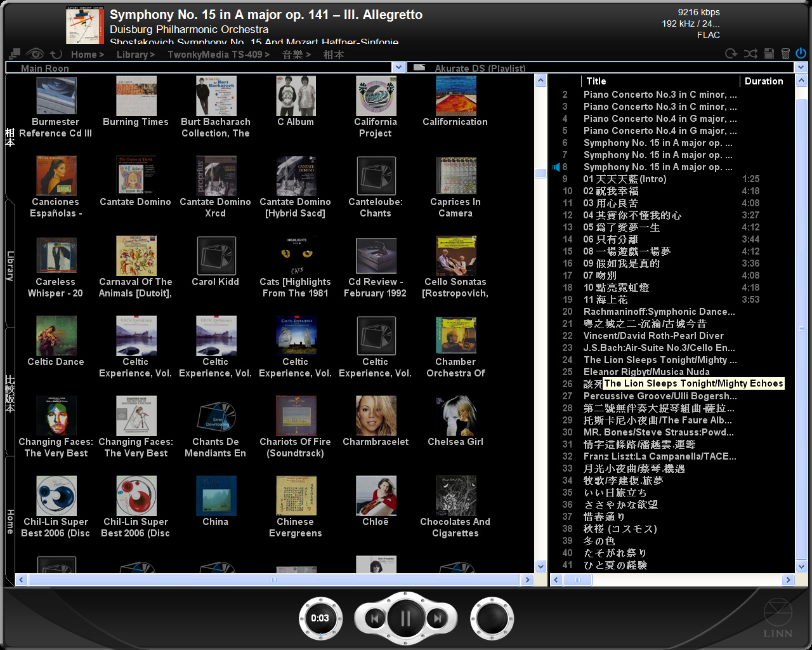Image resolution: width=812 pixels, height=650 pixels.
Task: Click the Akurate DS device icon
Action: 419,67
